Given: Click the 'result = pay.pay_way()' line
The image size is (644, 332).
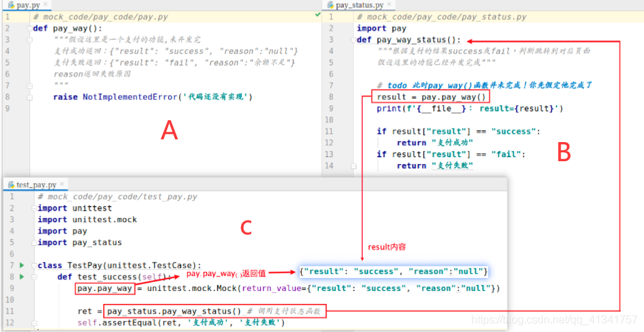Looking at the screenshot, I should tap(431, 98).
